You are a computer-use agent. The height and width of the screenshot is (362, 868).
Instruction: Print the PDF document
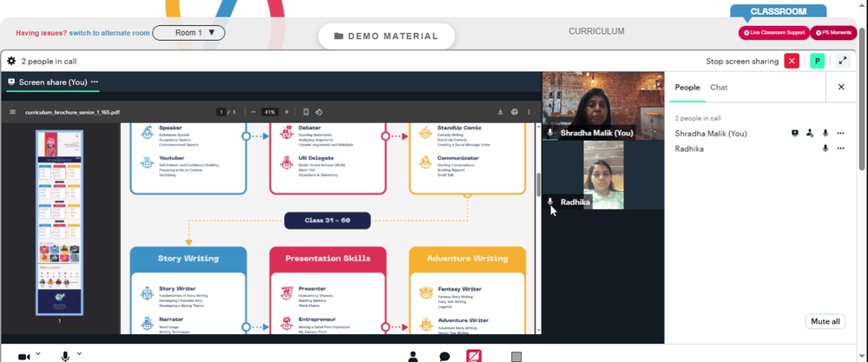[x=514, y=112]
